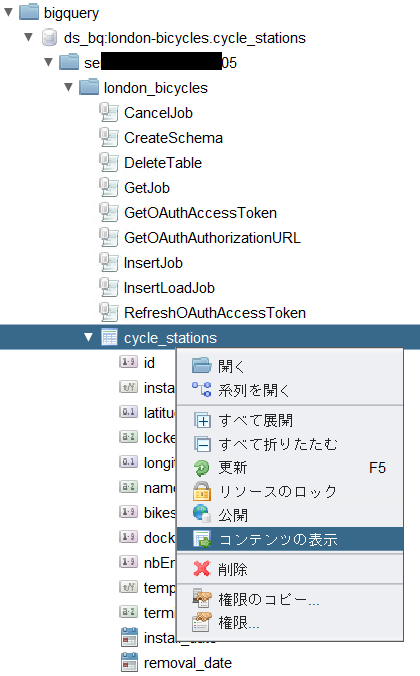420x676 pixels.
Task: Click the integer type icon beside id
Action: tap(129, 362)
